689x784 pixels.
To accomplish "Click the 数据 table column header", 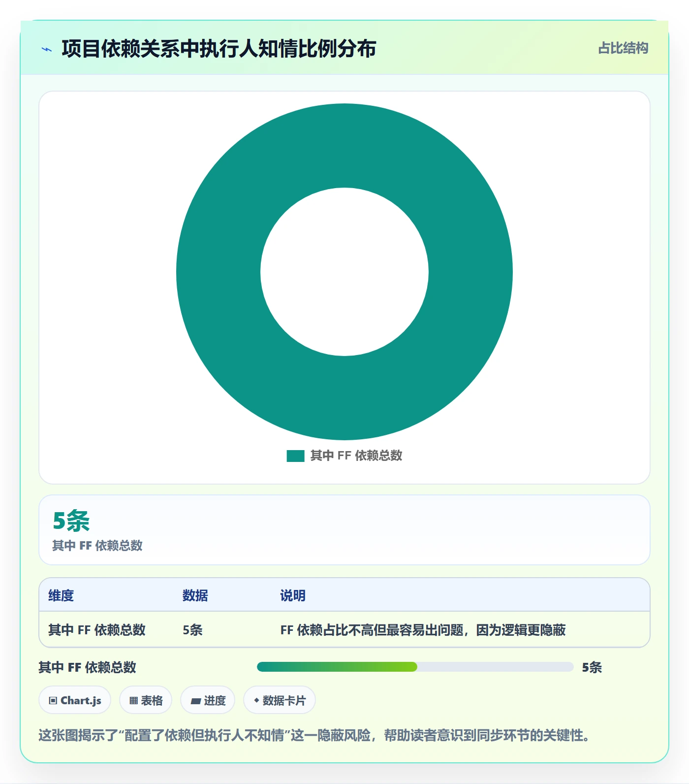I will (195, 595).
